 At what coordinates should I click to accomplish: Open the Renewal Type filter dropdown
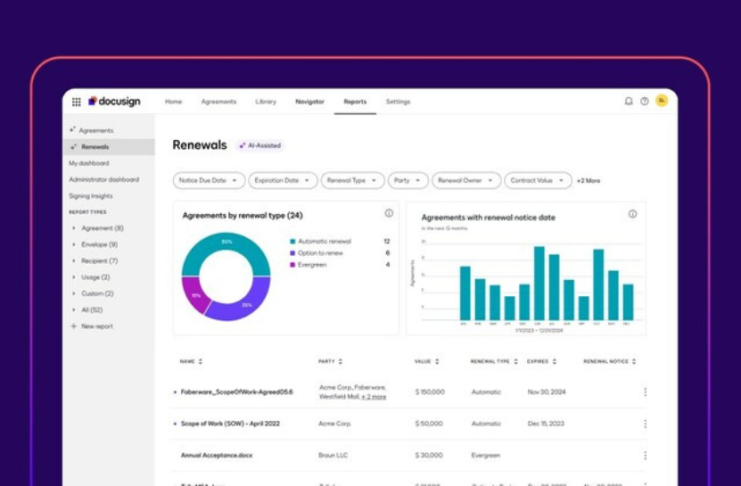[x=354, y=181]
